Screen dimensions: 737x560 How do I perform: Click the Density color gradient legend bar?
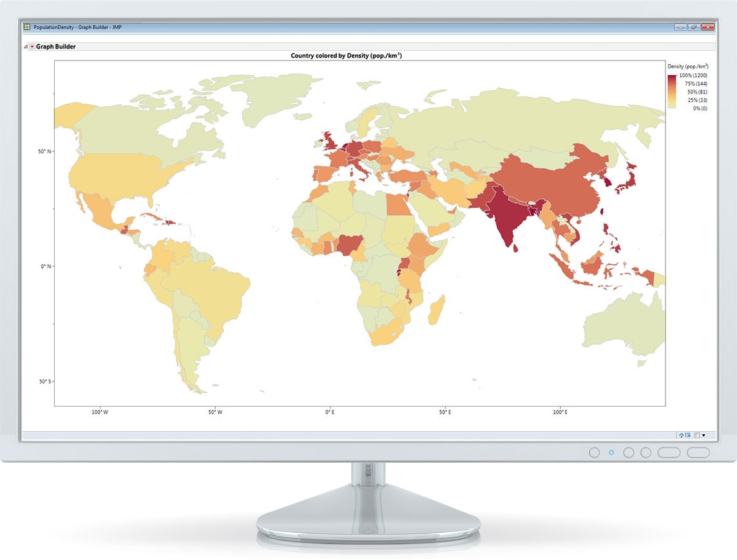click(x=671, y=90)
